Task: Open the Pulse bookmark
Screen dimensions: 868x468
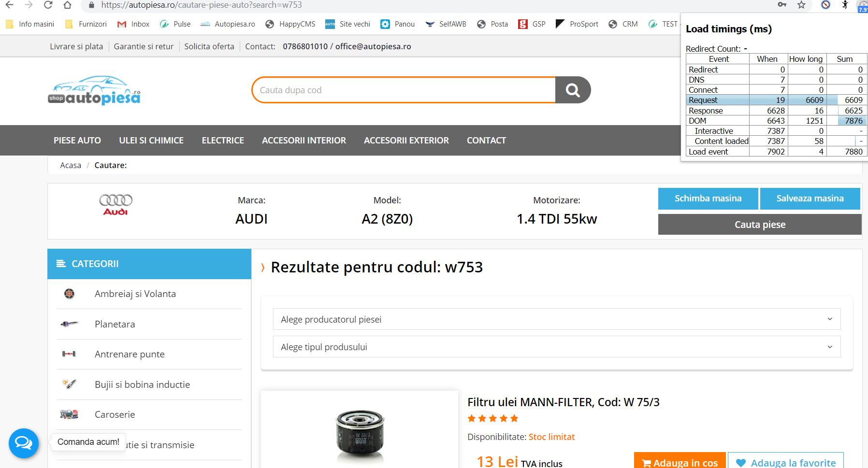Action: (x=175, y=24)
